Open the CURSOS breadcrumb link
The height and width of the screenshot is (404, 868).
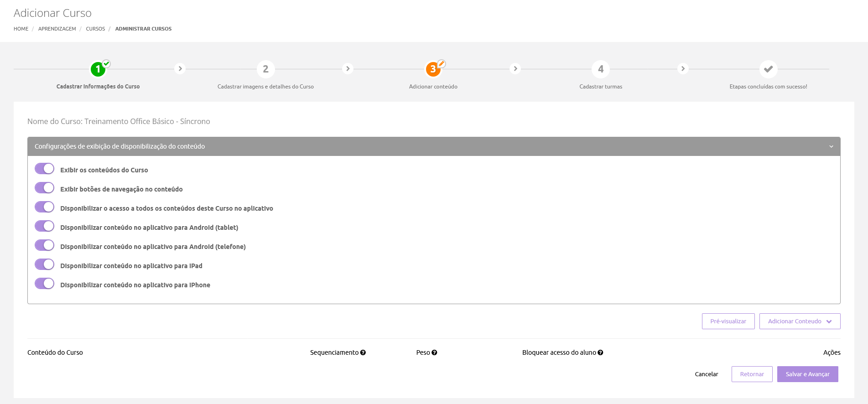95,29
